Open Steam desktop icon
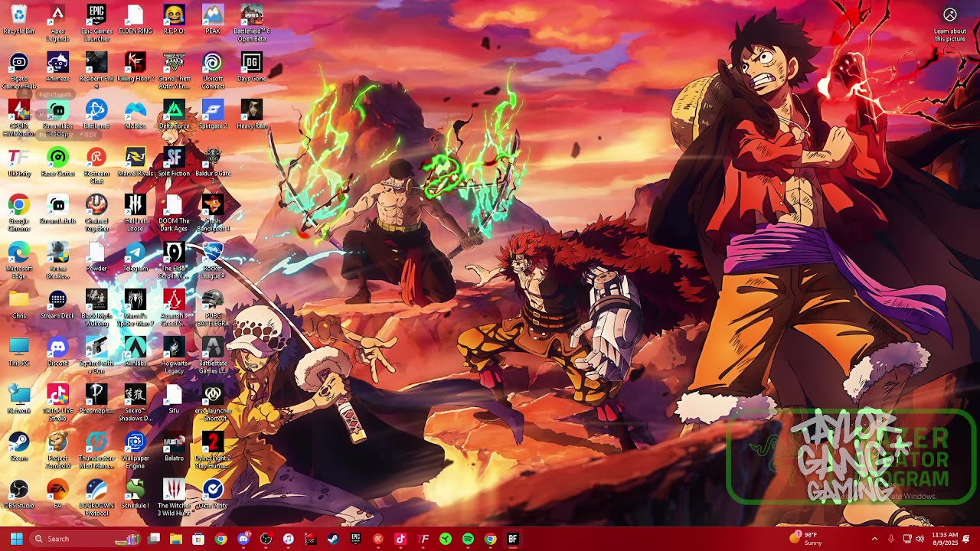This screenshot has height=551, width=980. 18,448
